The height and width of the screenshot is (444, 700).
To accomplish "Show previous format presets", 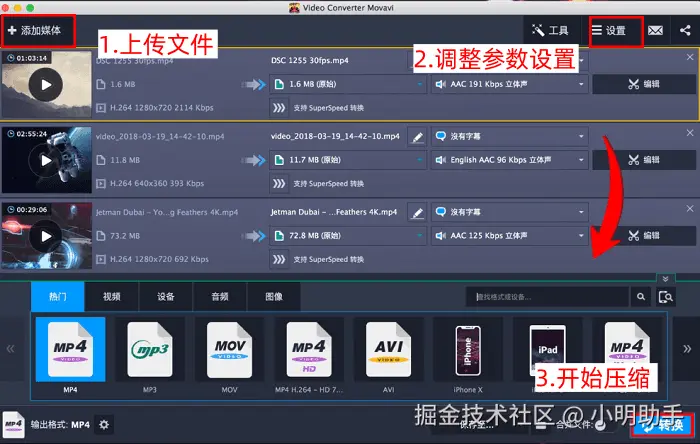I will click(10, 349).
